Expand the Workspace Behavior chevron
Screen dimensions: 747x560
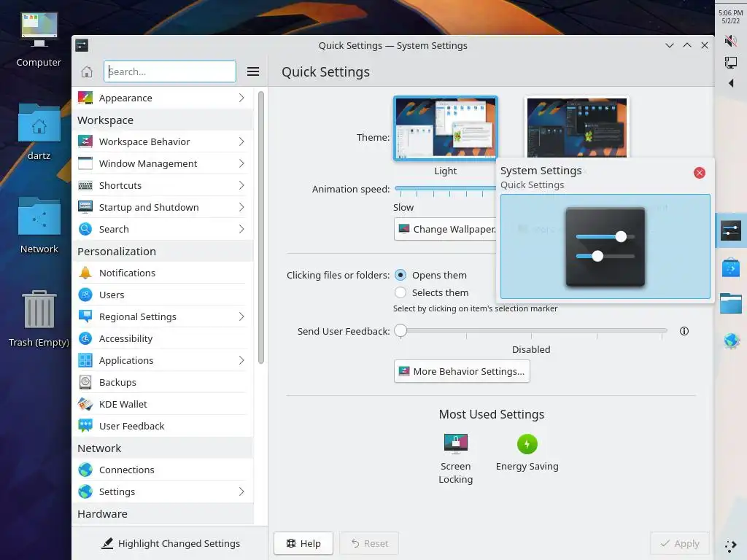coord(241,141)
